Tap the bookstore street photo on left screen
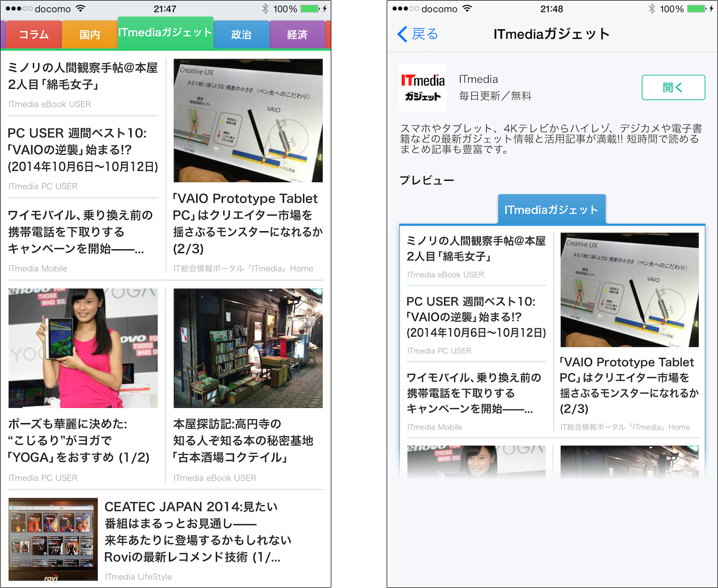 click(x=248, y=348)
